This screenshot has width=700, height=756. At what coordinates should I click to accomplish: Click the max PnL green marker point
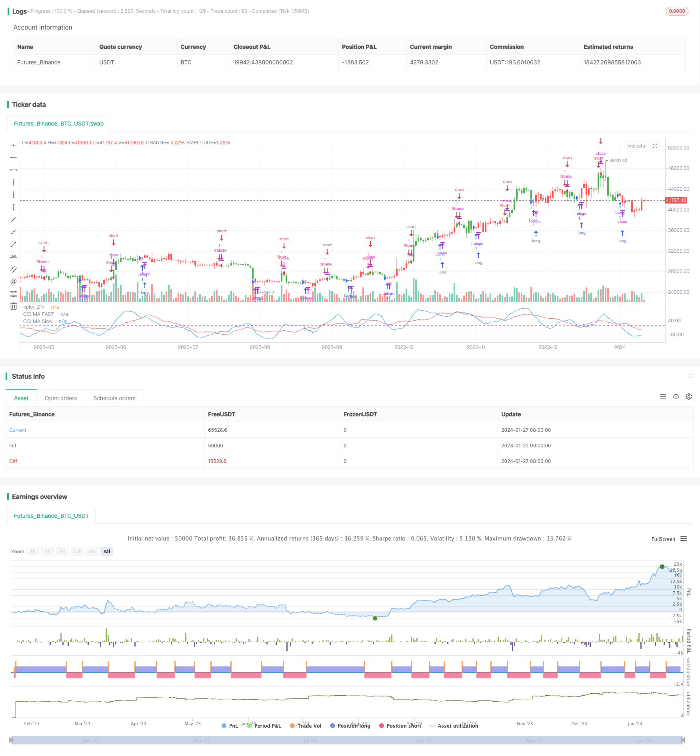tap(662, 567)
